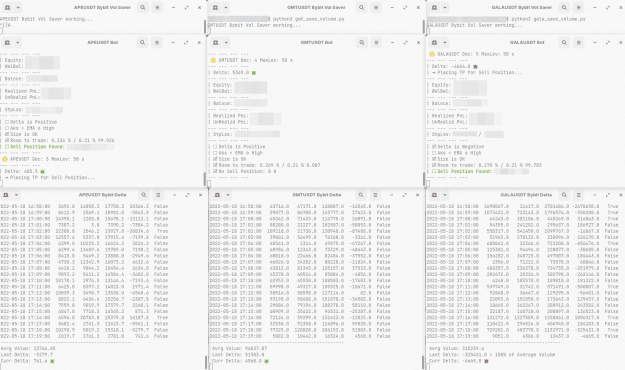Image resolution: width=625 pixels, height=370 pixels.
Task: Open hamburger menu of APEUSDT Bot window
Action: pyautogui.click(x=157, y=42)
